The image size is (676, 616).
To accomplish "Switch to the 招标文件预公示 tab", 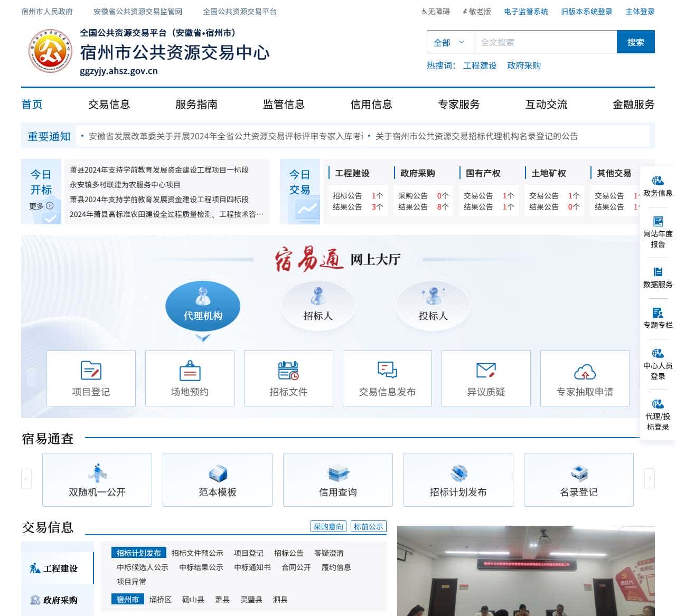I will [198, 553].
